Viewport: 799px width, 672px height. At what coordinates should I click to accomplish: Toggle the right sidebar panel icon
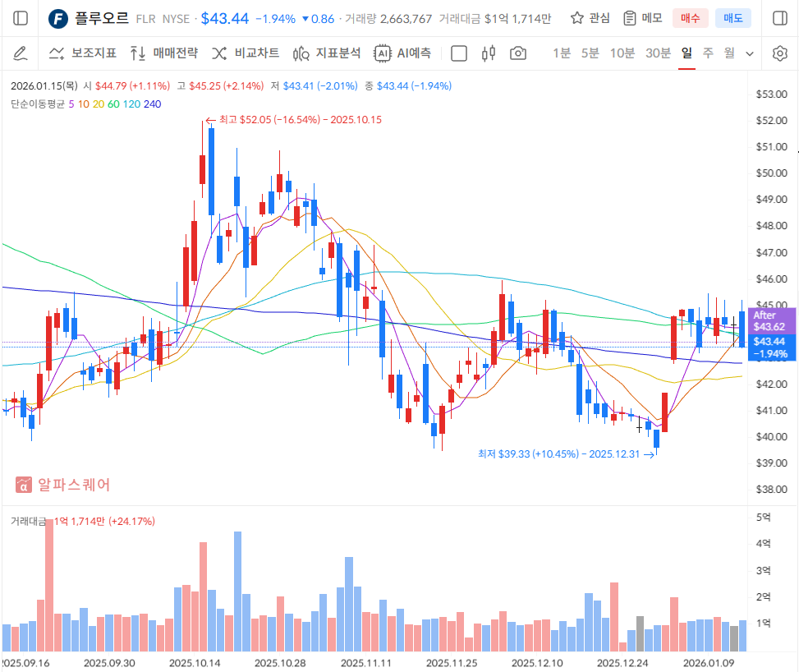[x=779, y=18]
